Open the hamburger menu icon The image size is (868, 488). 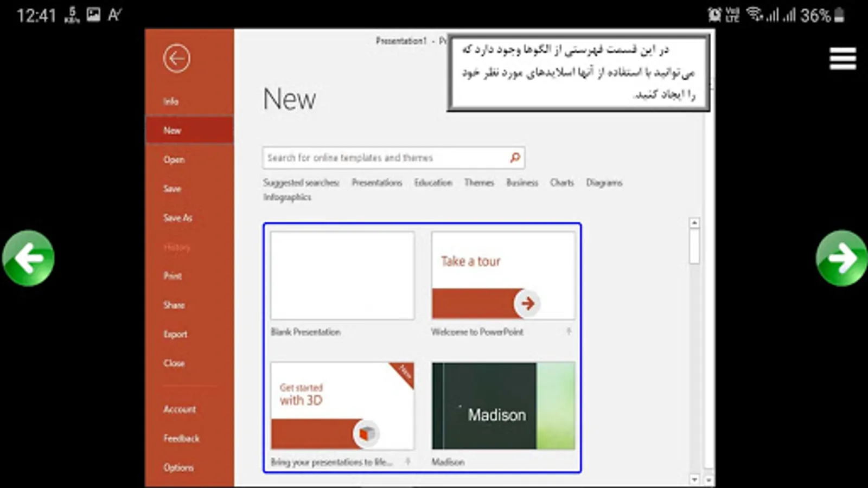pyautogui.click(x=843, y=59)
